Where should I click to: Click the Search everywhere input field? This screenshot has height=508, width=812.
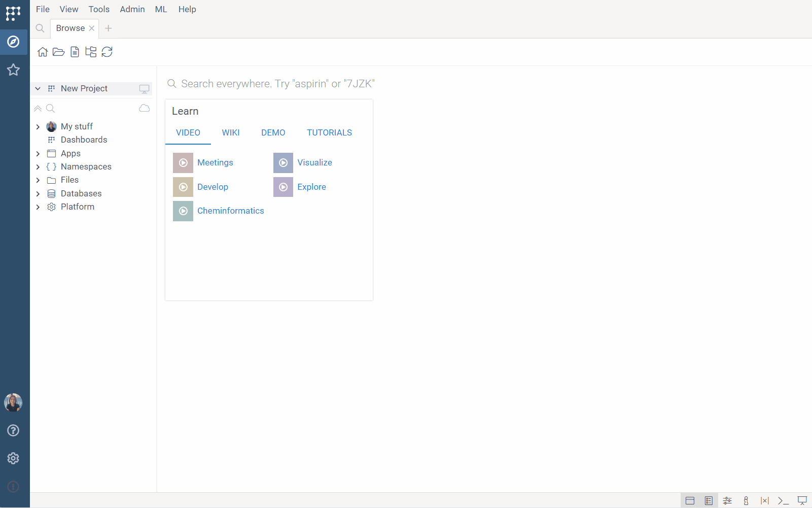pos(278,84)
